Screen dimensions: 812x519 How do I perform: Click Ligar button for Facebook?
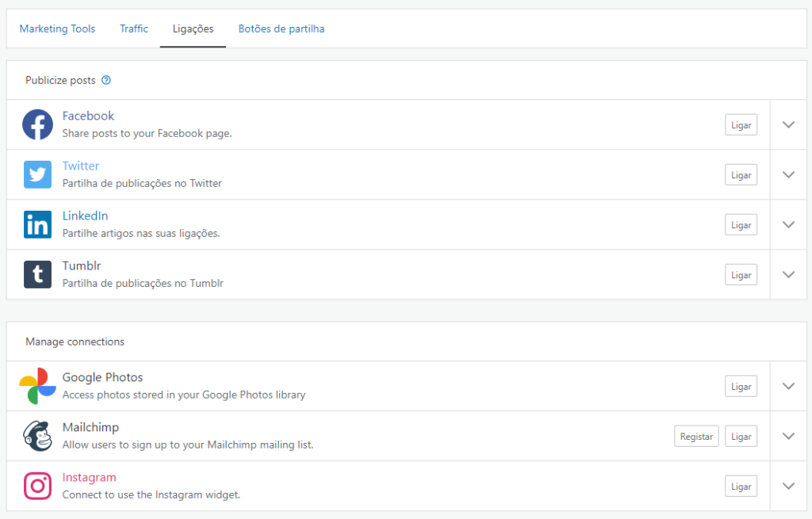point(741,124)
